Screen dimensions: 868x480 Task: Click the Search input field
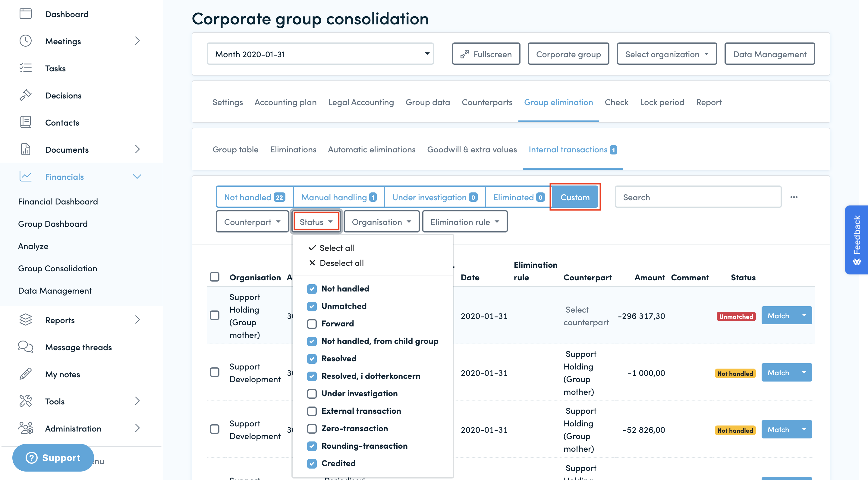click(698, 197)
